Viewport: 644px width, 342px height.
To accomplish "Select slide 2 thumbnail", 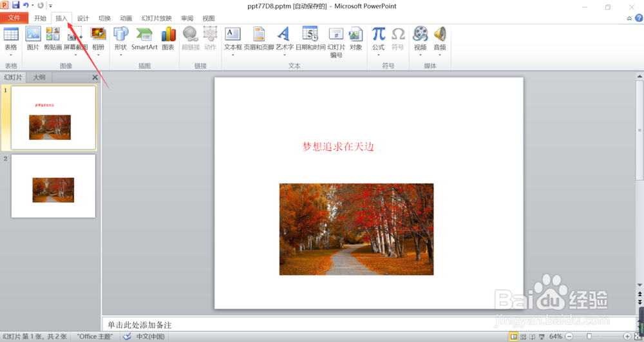I will pos(53,186).
